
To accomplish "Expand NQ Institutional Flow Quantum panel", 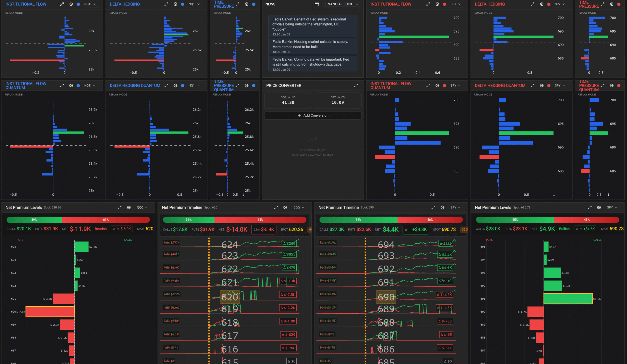I will tap(62, 85).
